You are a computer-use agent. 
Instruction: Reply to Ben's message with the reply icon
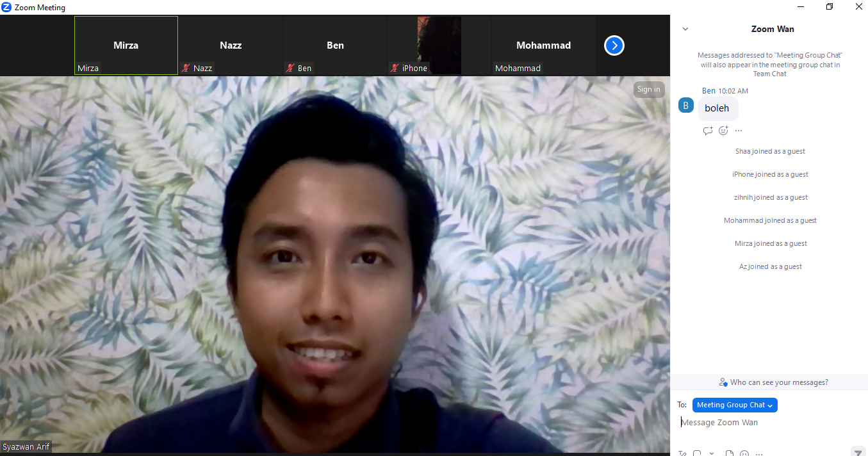[x=708, y=131]
